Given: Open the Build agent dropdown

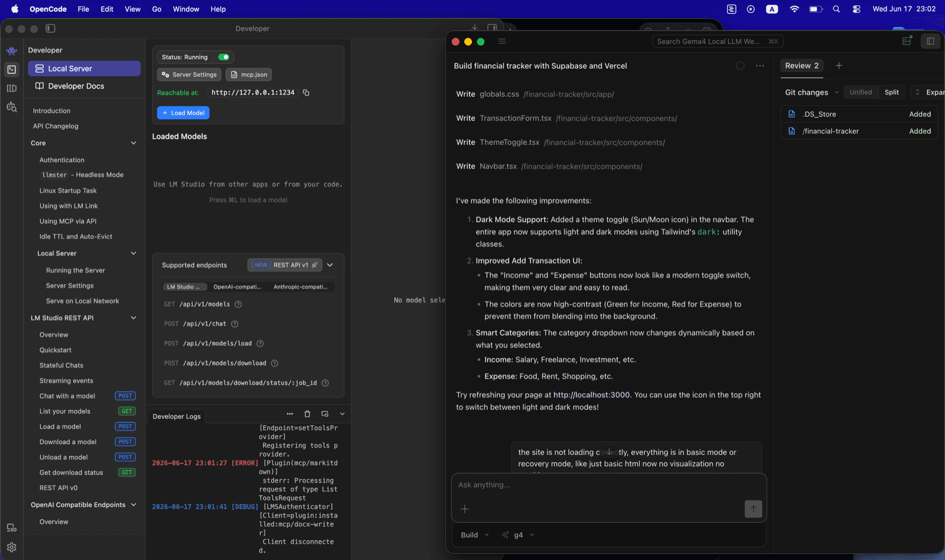Looking at the screenshot, I should (475, 535).
